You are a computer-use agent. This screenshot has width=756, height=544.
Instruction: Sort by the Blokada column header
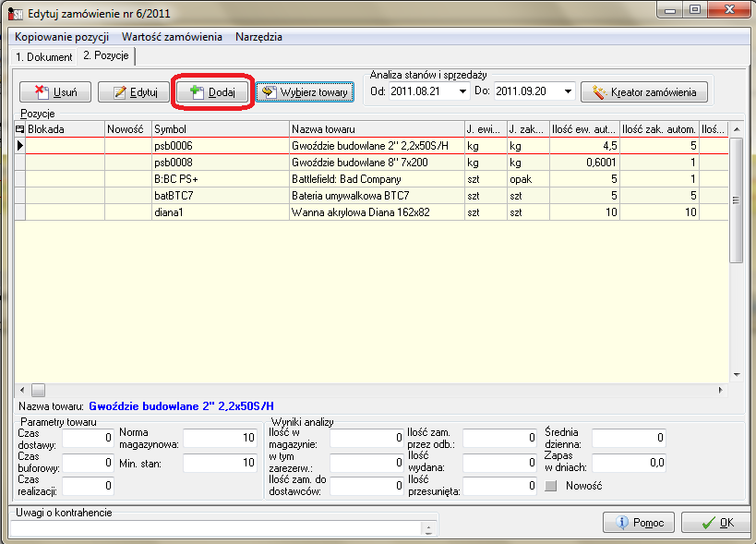66,128
